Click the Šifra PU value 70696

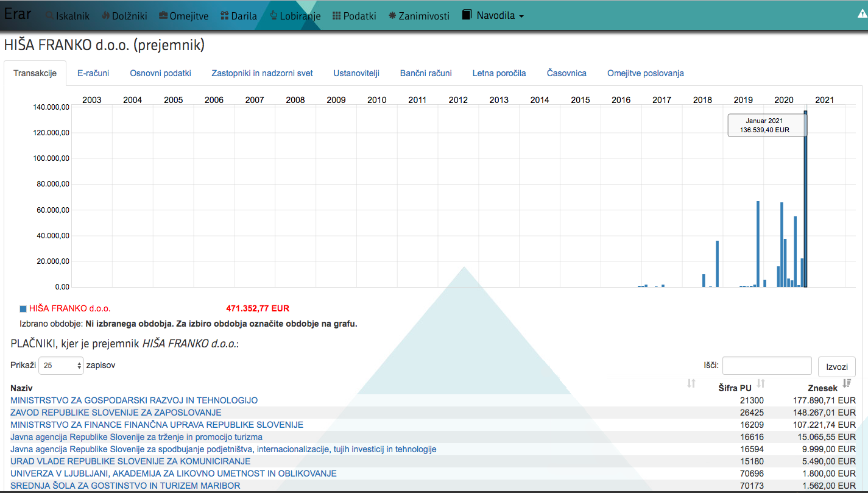pyautogui.click(x=752, y=473)
